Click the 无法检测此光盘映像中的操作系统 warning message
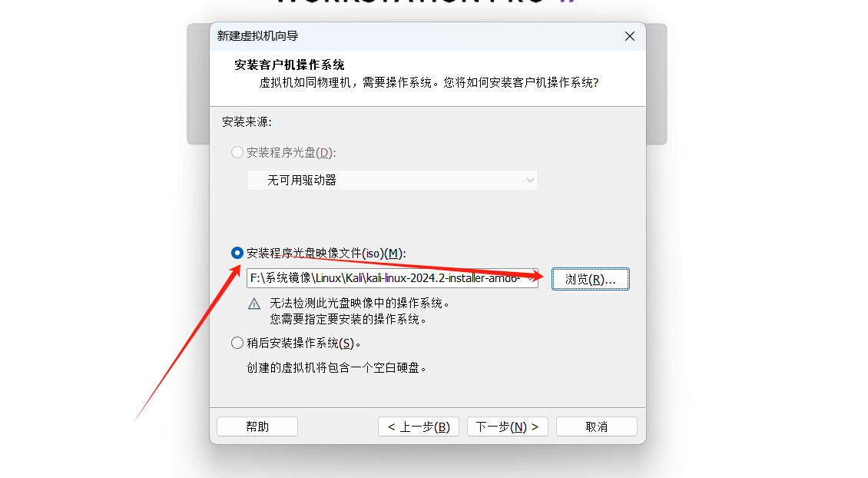Screen dimensions: 868x478 pyautogui.click(x=359, y=303)
